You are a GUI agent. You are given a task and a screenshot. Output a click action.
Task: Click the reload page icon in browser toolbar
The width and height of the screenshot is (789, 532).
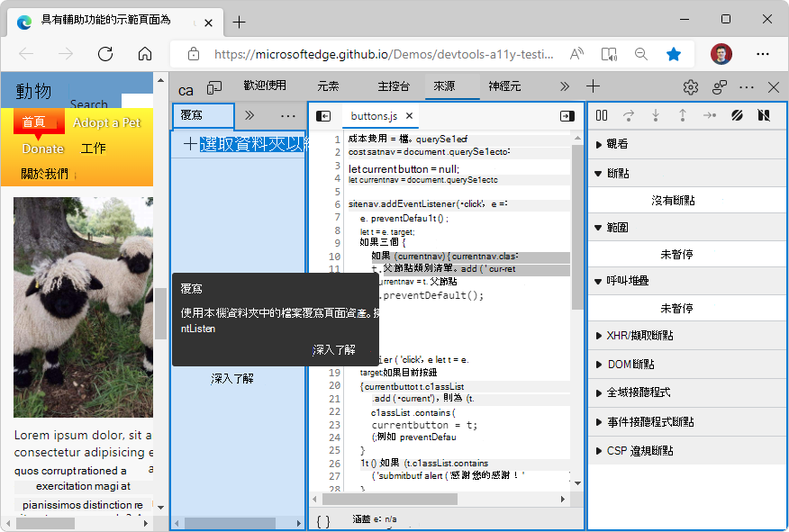[x=104, y=54]
